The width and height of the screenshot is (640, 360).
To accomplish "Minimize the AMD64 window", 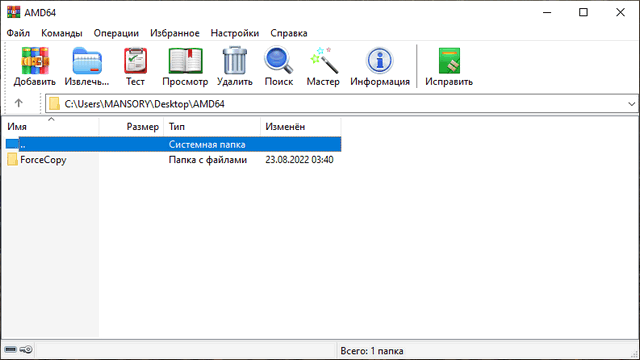I will click(x=547, y=12).
